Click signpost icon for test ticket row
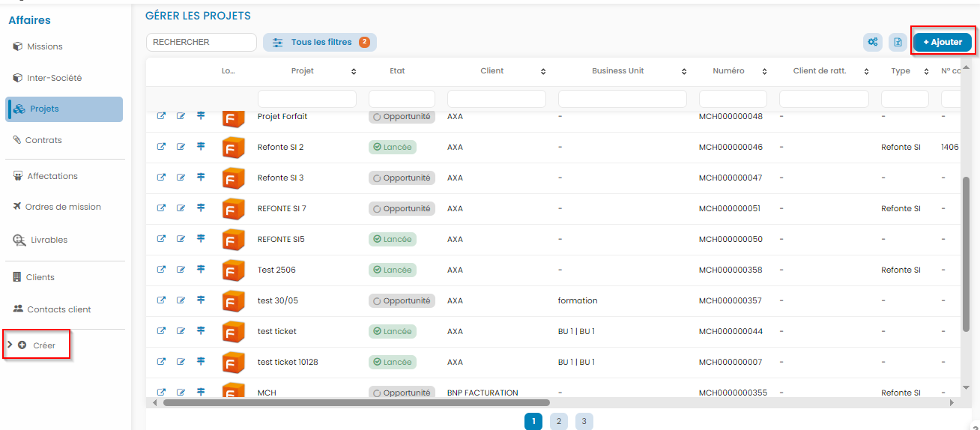980x430 pixels. (201, 331)
